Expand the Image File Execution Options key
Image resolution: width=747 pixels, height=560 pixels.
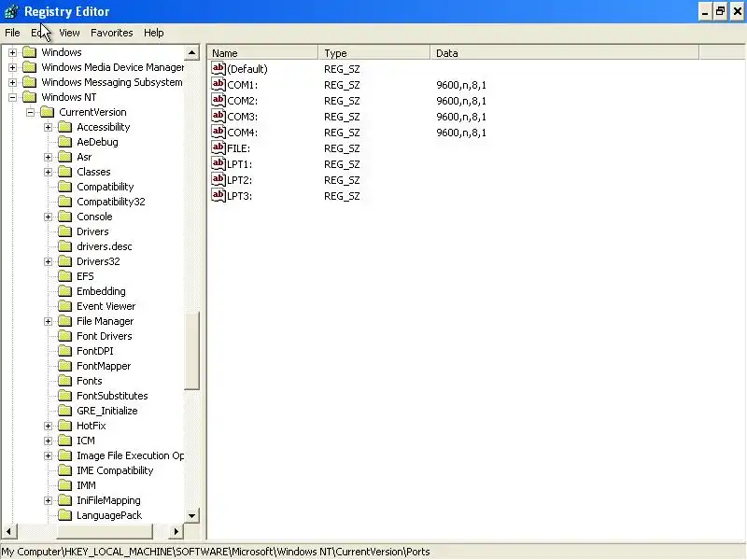[49, 455]
